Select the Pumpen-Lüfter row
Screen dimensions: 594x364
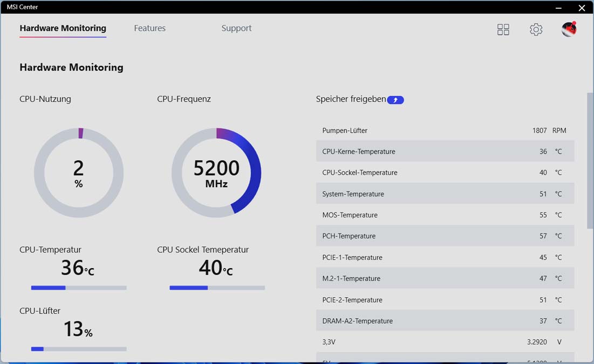(x=445, y=131)
